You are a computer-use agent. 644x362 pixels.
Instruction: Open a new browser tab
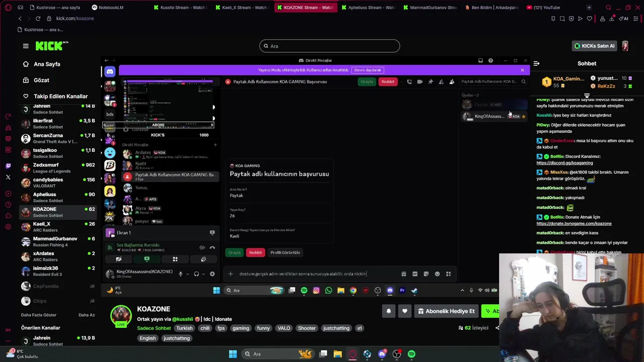589,8
